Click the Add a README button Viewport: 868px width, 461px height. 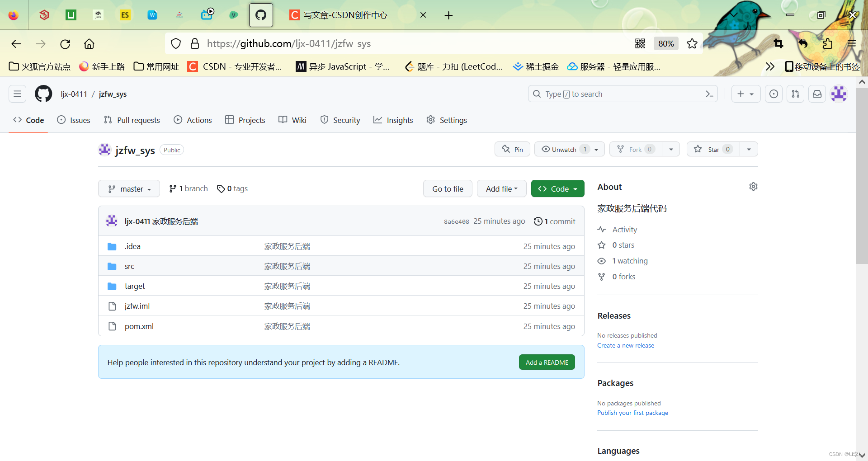(x=547, y=362)
